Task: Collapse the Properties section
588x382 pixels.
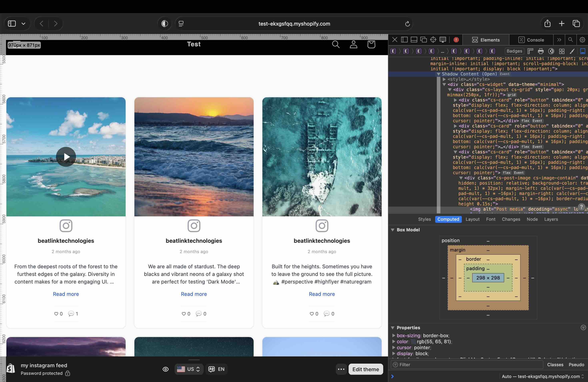Action: coord(393,328)
